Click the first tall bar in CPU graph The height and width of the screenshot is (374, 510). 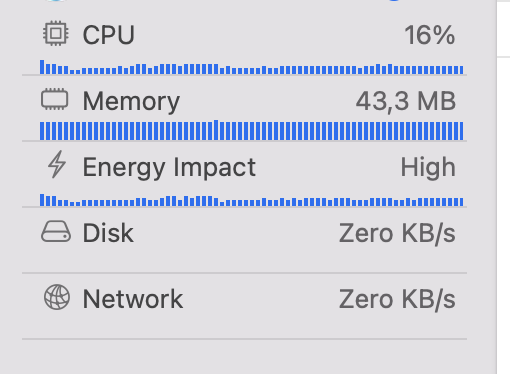pyautogui.click(x=42, y=67)
